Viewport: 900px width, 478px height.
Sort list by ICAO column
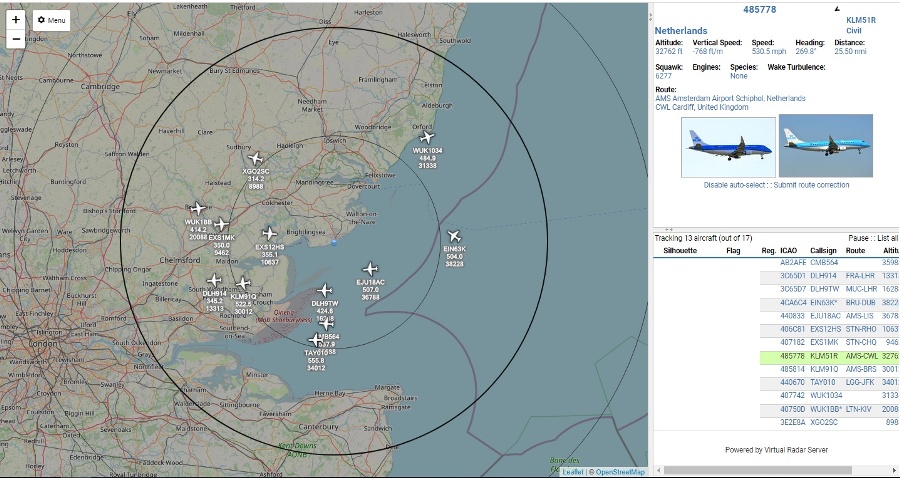789,251
